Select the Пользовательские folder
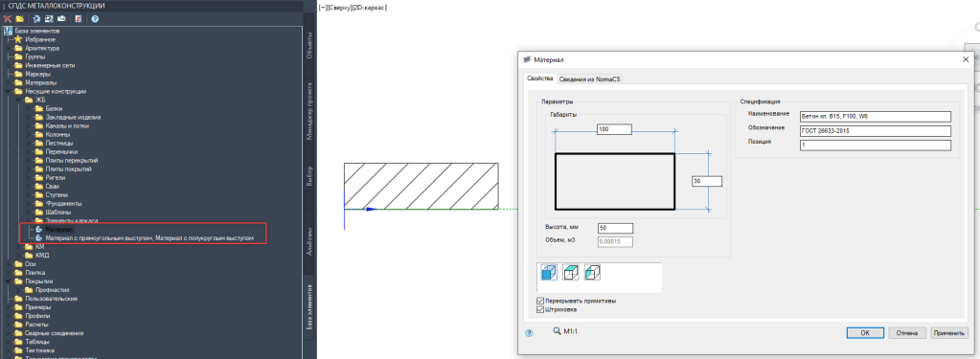Image resolution: width=980 pixels, height=359 pixels. (x=51, y=299)
